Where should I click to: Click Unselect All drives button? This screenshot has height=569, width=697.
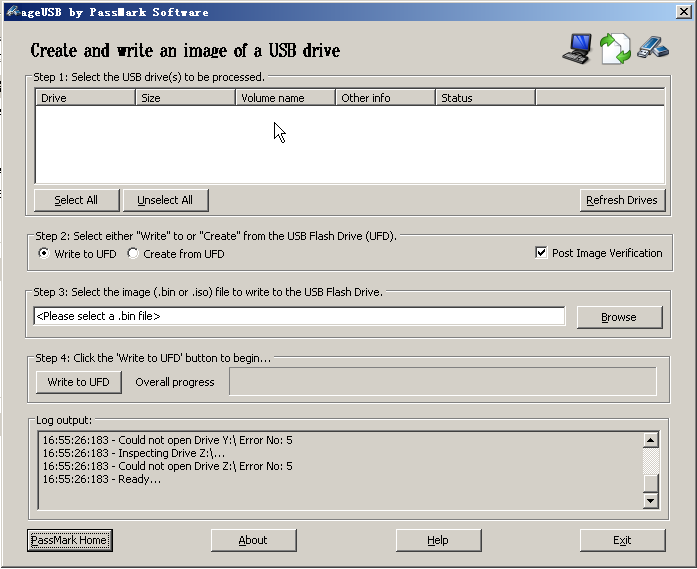click(165, 200)
